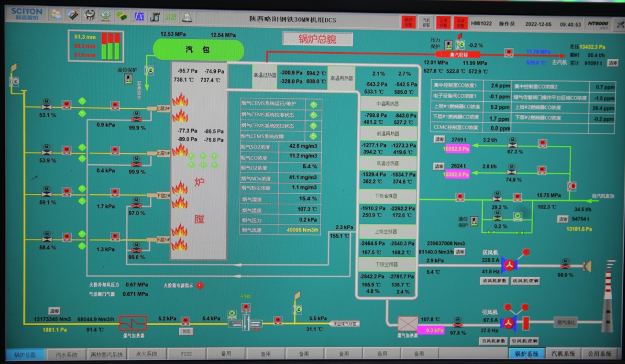Viewport: 625px width, 364px height.
Task: Open the users icon in top toolbar
Action: 57,16
